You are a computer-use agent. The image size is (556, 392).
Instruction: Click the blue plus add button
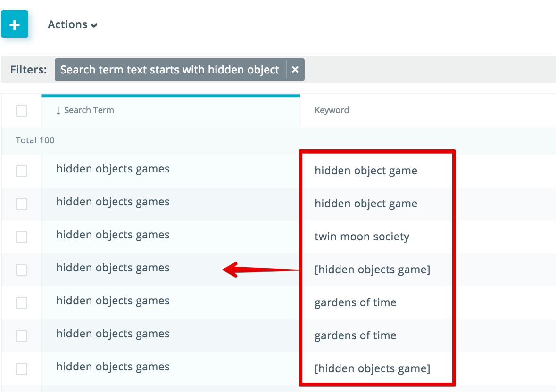click(x=15, y=24)
